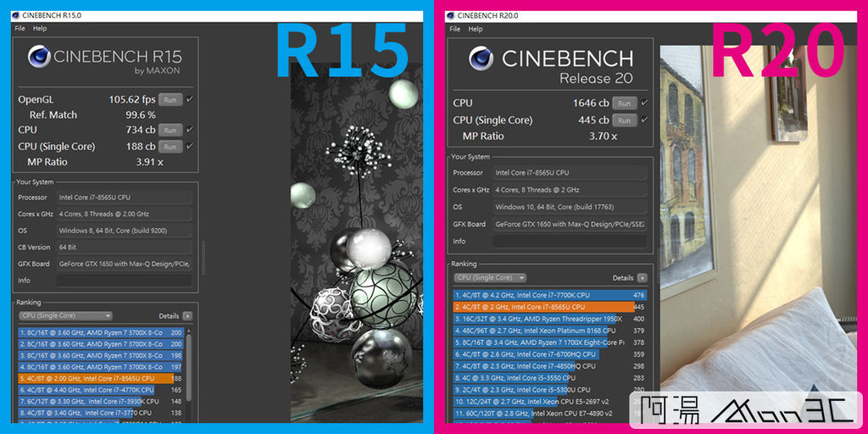The height and width of the screenshot is (434, 868).
Task: Toggle CPU test checkbox in R20
Action: pos(644,103)
